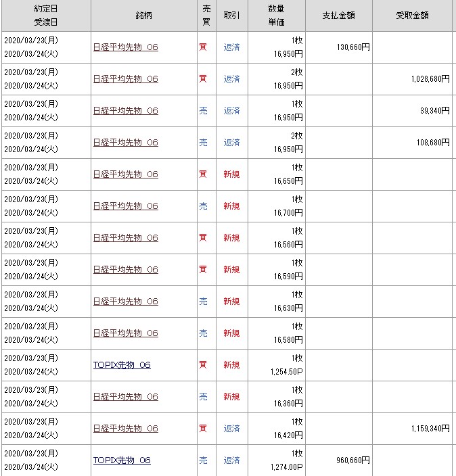This screenshot has width=456, height=476.
Task: Open TOPIX先物 06 link priced 1,274.00P
Action: click(122, 460)
